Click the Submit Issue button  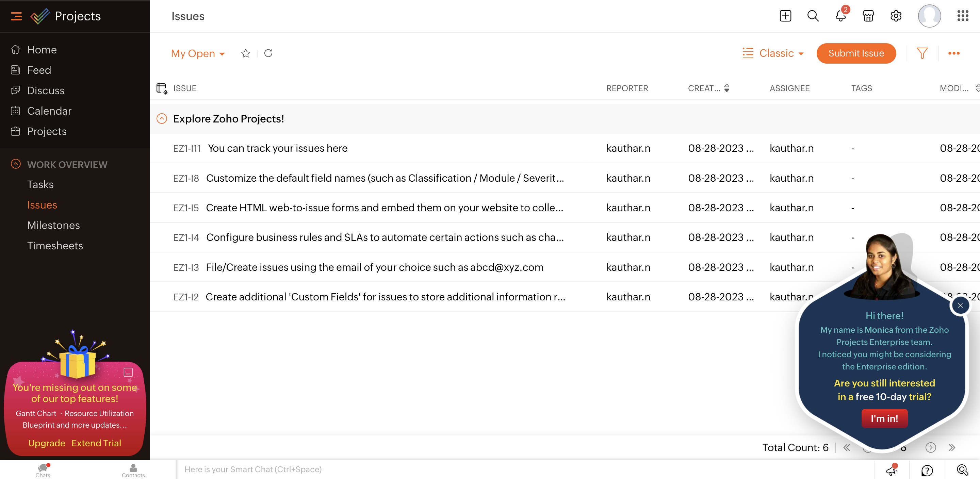click(x=855, y=53)
